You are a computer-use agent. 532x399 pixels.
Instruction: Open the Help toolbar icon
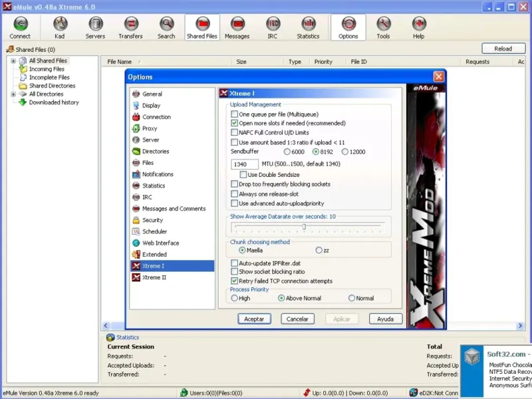coord(419,24)
